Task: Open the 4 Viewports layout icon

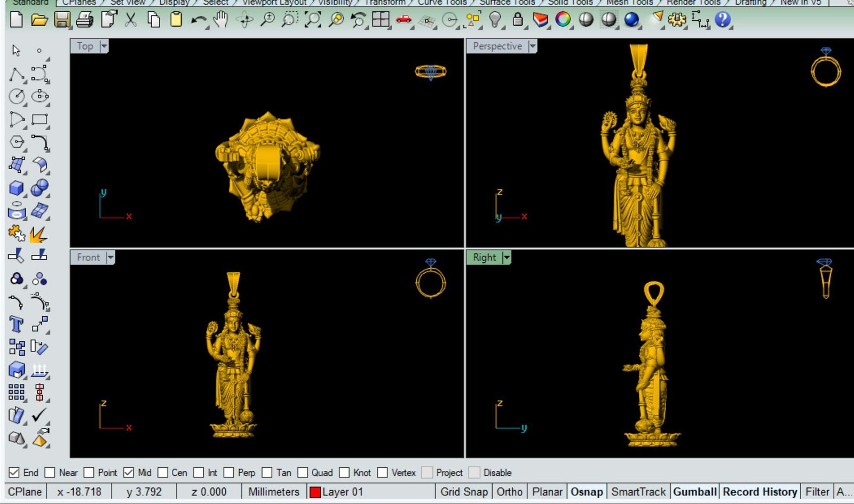Action: point(381,20)
